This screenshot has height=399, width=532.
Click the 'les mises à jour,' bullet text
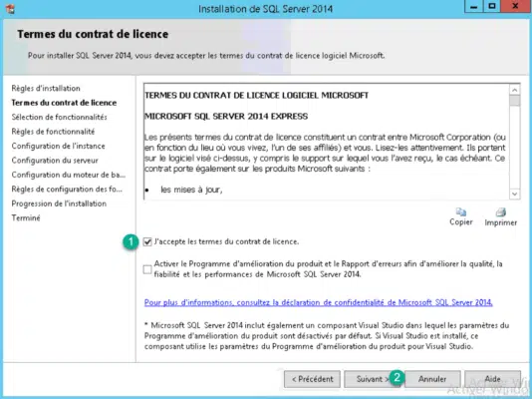pos(191,190)
